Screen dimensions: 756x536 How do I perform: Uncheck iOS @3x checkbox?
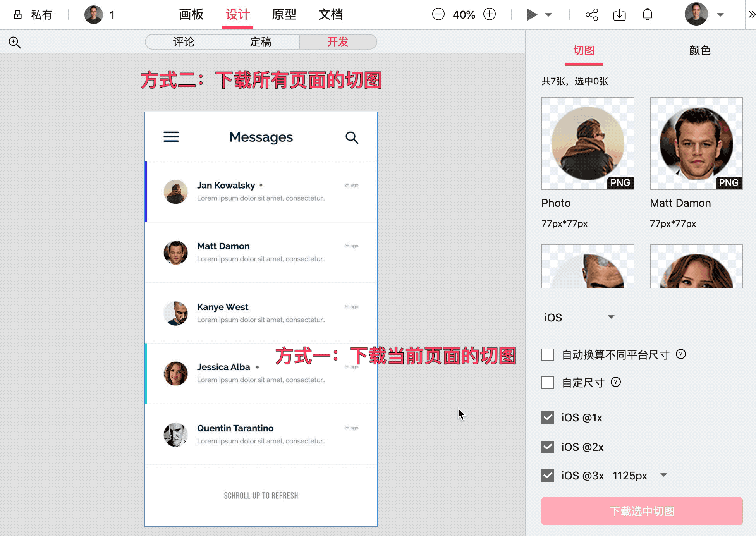tap(548, 476)
